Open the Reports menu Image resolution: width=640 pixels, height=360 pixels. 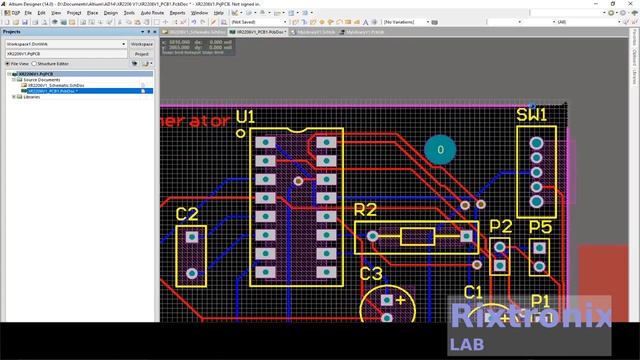177,13
